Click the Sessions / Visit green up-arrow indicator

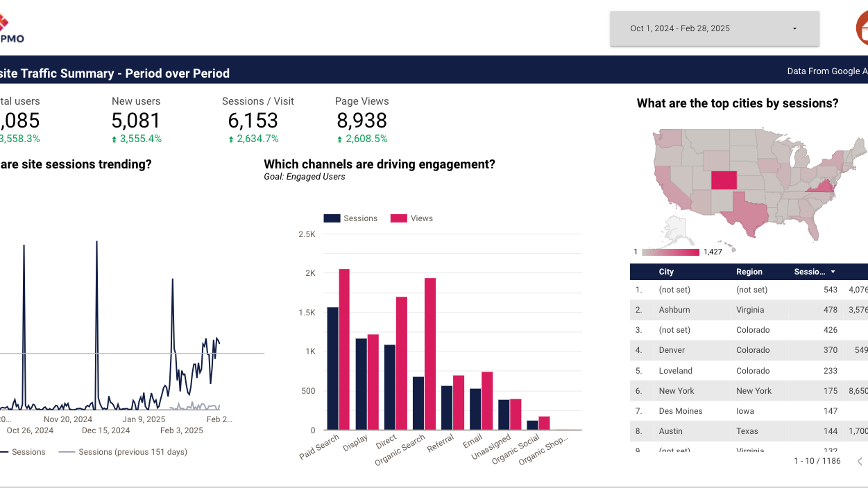pos(231,139)
